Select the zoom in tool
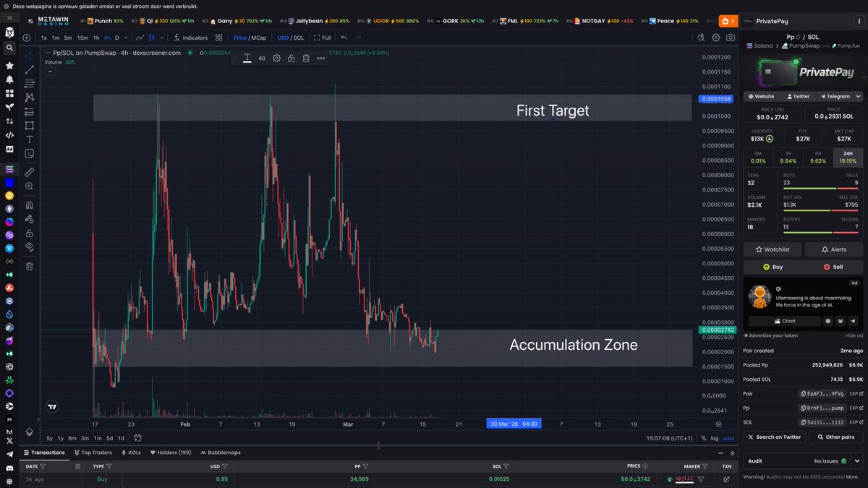The height and width of the screenshot is (488, 868). click(30, 187)
